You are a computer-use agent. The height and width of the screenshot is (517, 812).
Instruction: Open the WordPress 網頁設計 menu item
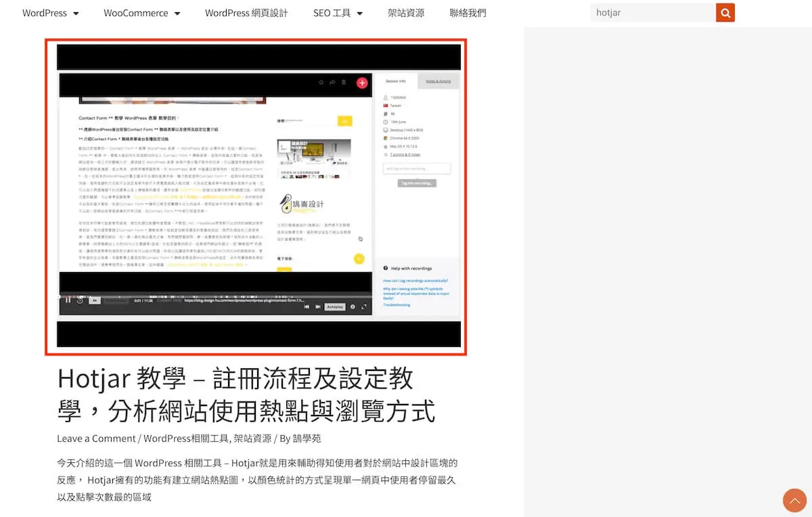[246, 13]
